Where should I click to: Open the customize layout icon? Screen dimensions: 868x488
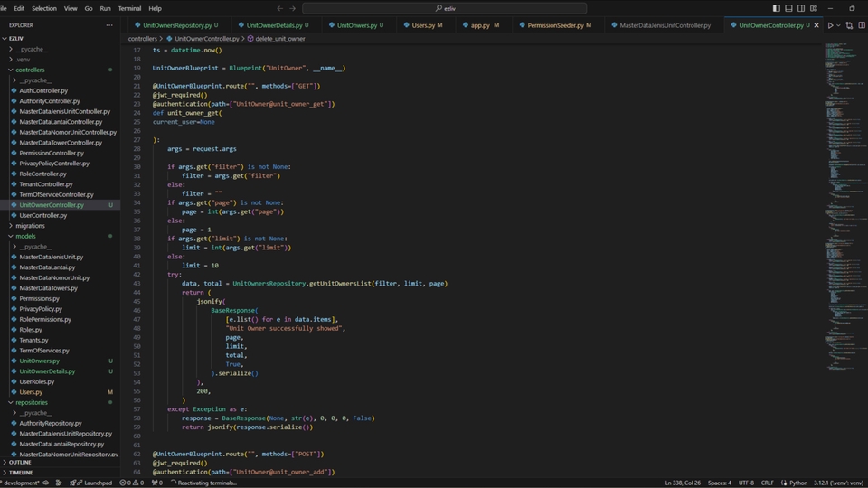point(814,8)
